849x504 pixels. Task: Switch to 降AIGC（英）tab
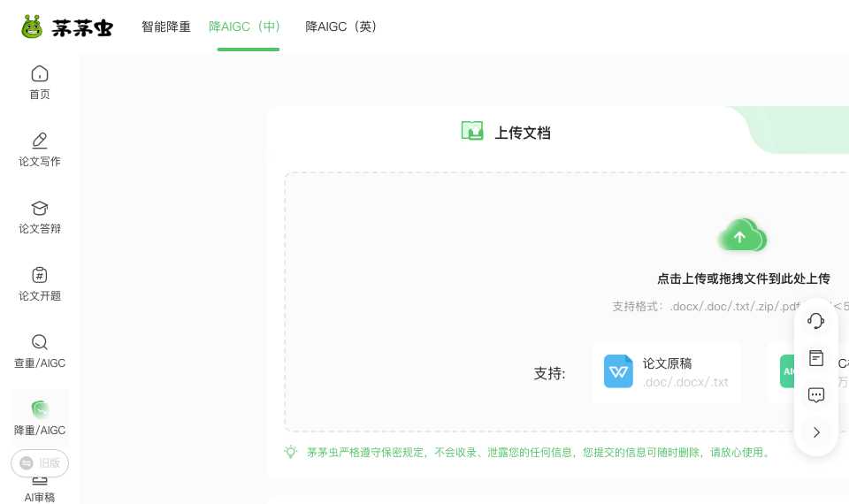point(341,27)
